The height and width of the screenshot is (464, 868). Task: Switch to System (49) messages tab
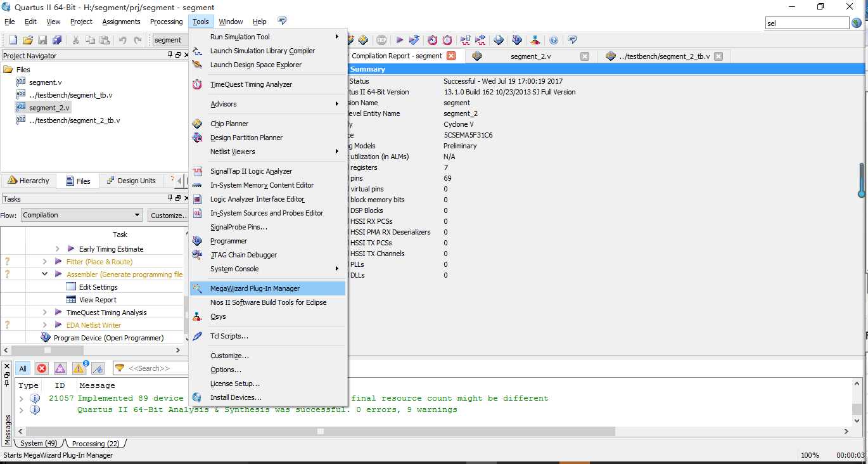point(38,443)
